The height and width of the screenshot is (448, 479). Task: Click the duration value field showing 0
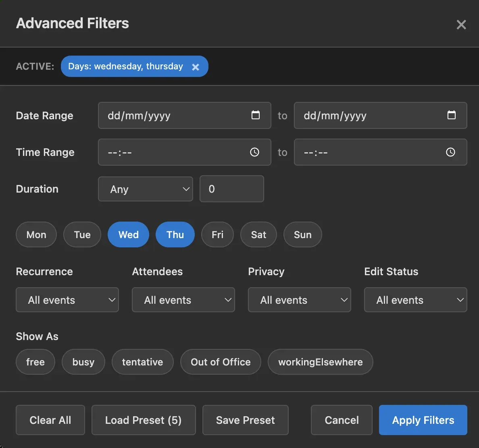[231, 189]
